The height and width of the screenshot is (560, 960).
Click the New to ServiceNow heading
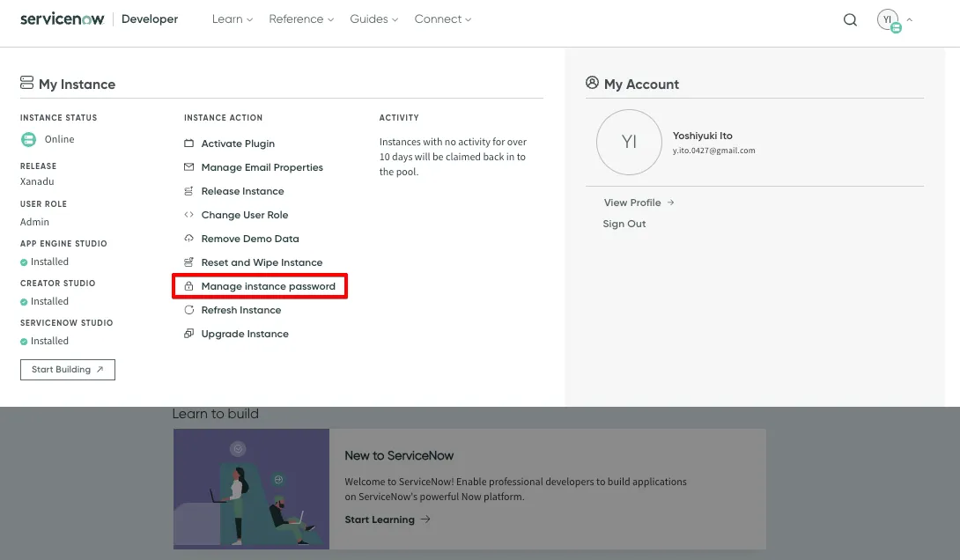(x=399, y=456)
